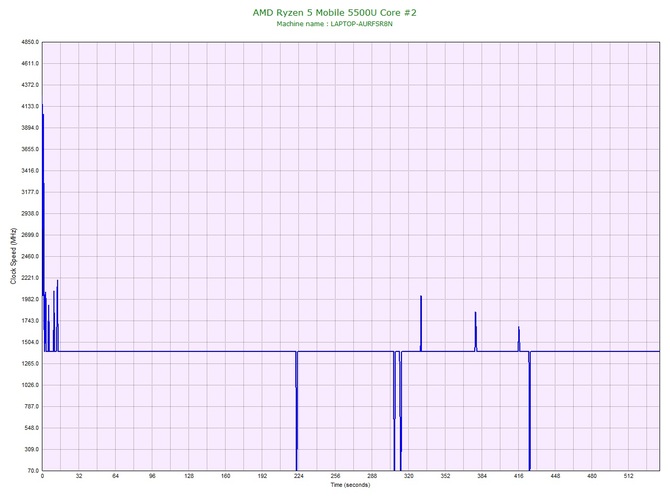The height and width of the screenshot is (502, 670).
Task: Click the 548.0 y-axis value
Action: (x=32, y=428)
